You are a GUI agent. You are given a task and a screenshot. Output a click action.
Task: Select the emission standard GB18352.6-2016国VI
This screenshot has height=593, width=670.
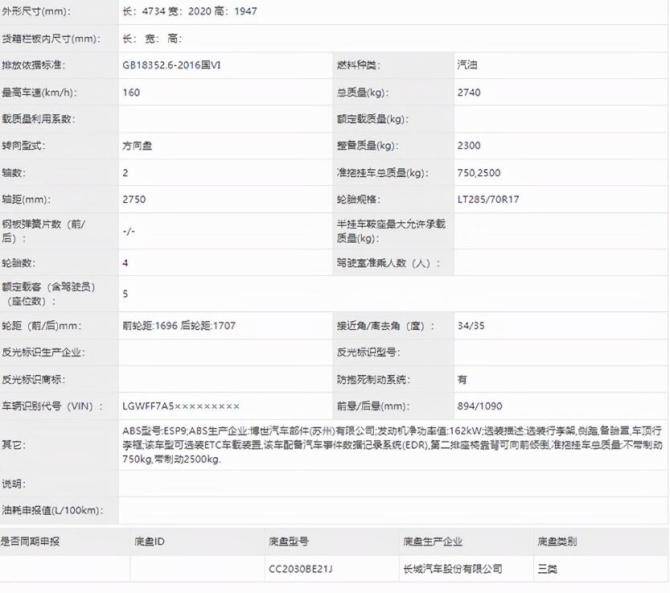point(171,65)
